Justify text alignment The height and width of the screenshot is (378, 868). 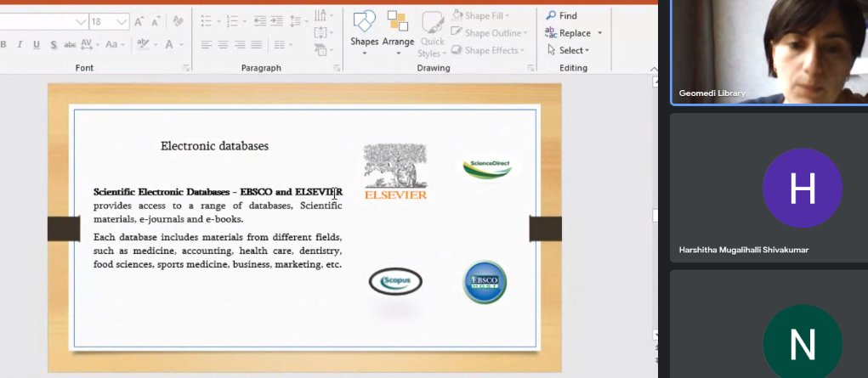pos(256,45)
